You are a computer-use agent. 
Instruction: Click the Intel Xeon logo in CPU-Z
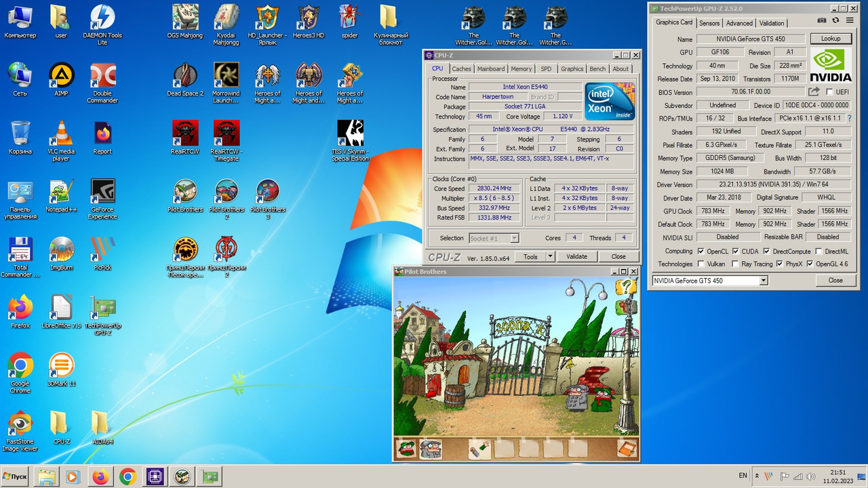click(x=610, y=101)
